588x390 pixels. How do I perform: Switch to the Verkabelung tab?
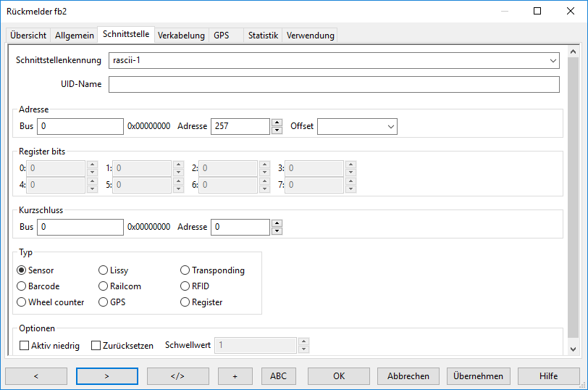[x=181, y=36]
